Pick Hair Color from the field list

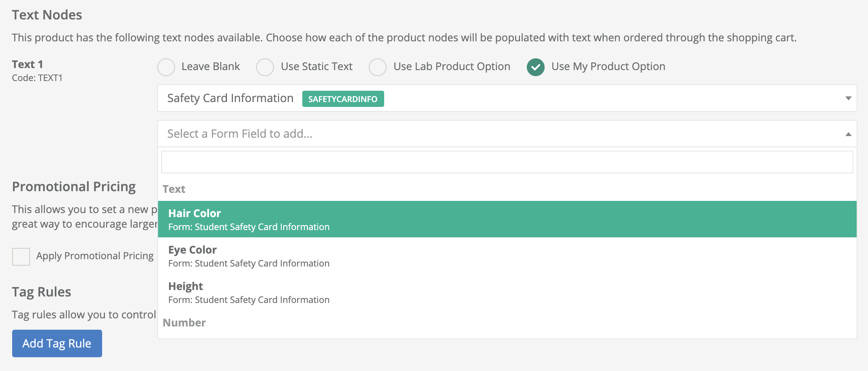[507, 219]
